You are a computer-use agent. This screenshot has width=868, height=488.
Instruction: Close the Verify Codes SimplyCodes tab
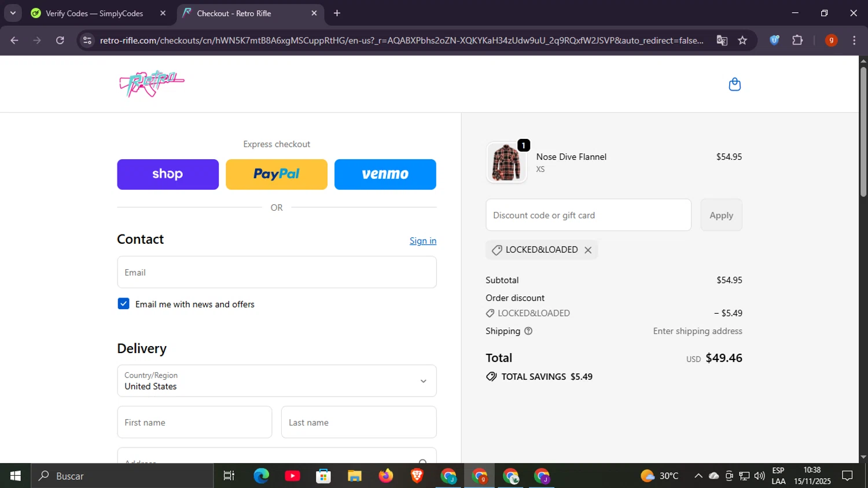163,13
